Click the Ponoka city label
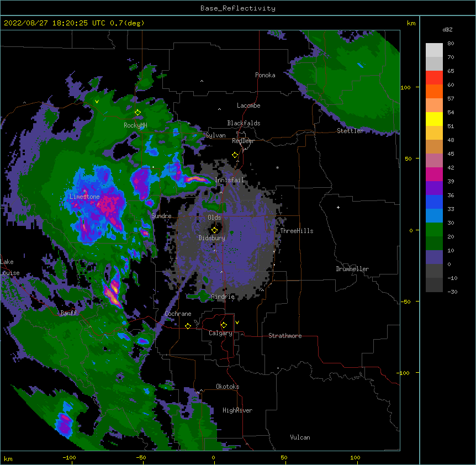The width and height of the screenshot is (476, 465). 265,75
